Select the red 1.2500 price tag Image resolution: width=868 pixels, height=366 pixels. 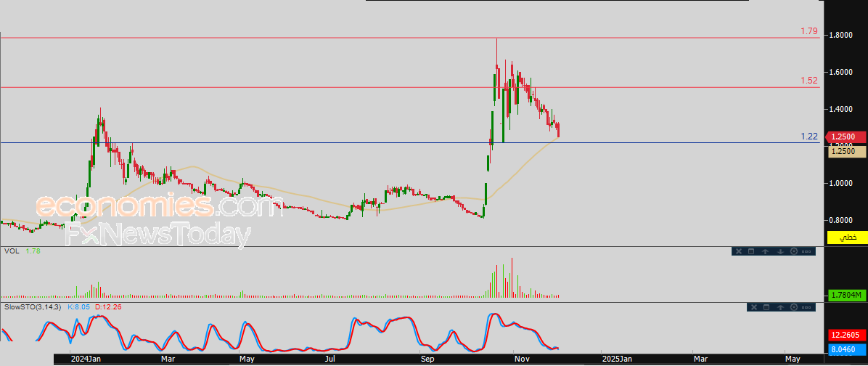pyautogui.click(x=846, y=137)
